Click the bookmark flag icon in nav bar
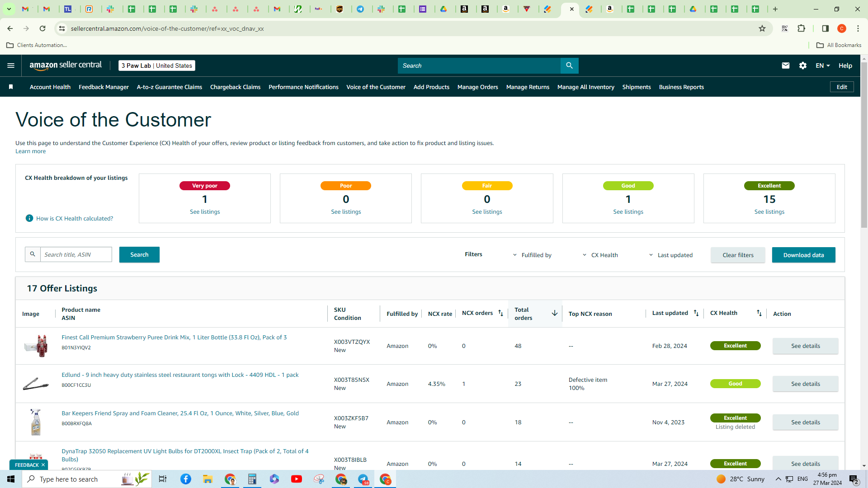Viewport: 868px width, 488px height. pos(11,87)
